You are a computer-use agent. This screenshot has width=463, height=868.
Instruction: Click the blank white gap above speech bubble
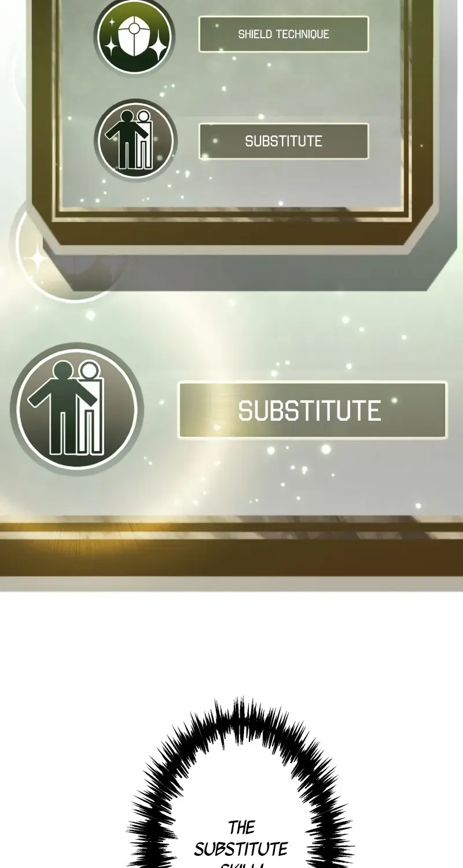click(231, 642)
